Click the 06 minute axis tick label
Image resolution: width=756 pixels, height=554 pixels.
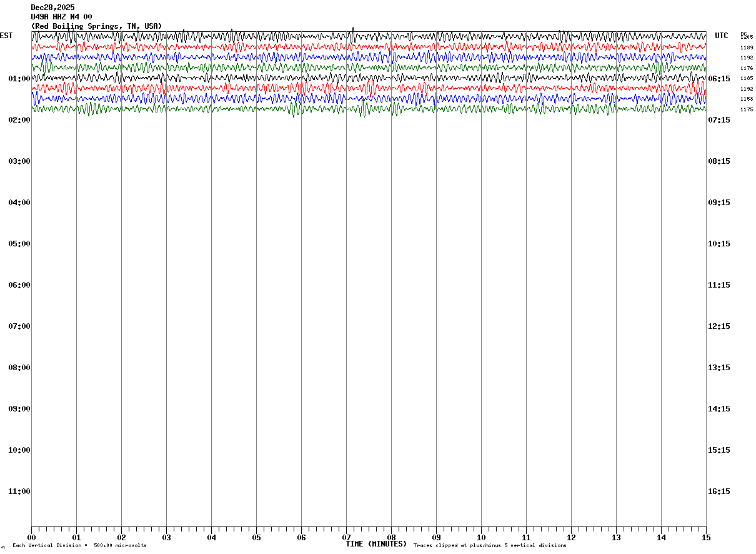point(301,538)
